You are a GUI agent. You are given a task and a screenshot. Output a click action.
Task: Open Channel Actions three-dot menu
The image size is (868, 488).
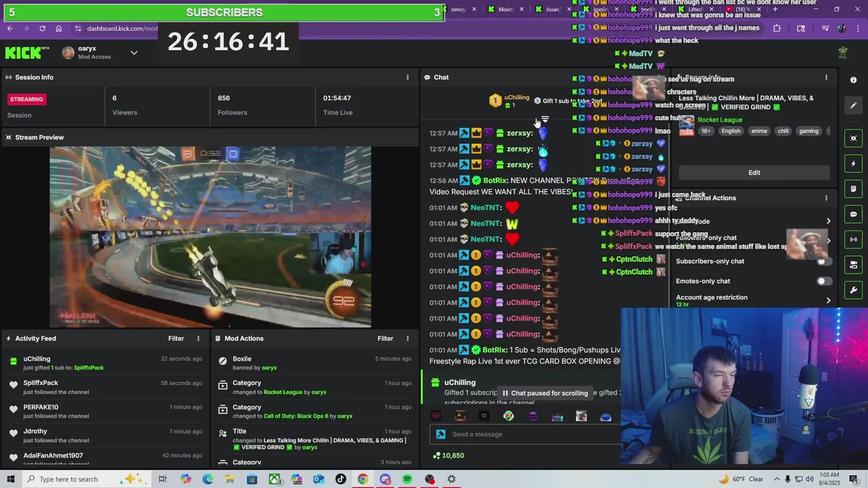[826, 198]
